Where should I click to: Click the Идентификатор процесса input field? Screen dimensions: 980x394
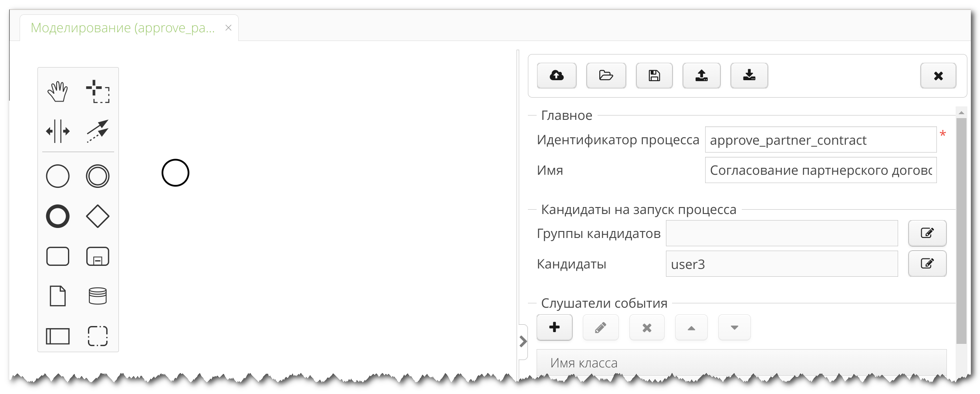[820, 140]
